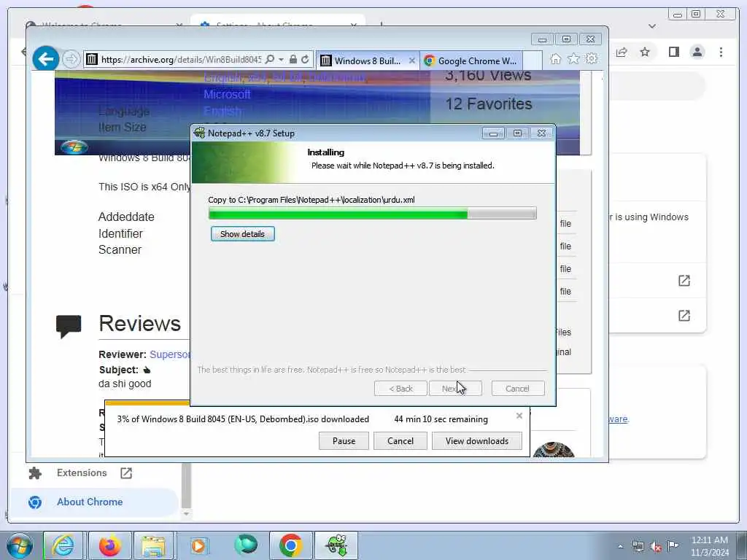
Task: Click the Reviews speech bubble icon
Action: tap(69, 326)
